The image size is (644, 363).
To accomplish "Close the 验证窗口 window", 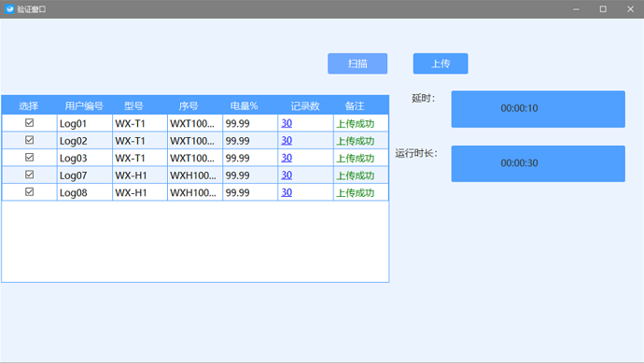I will tap(630, 9).
